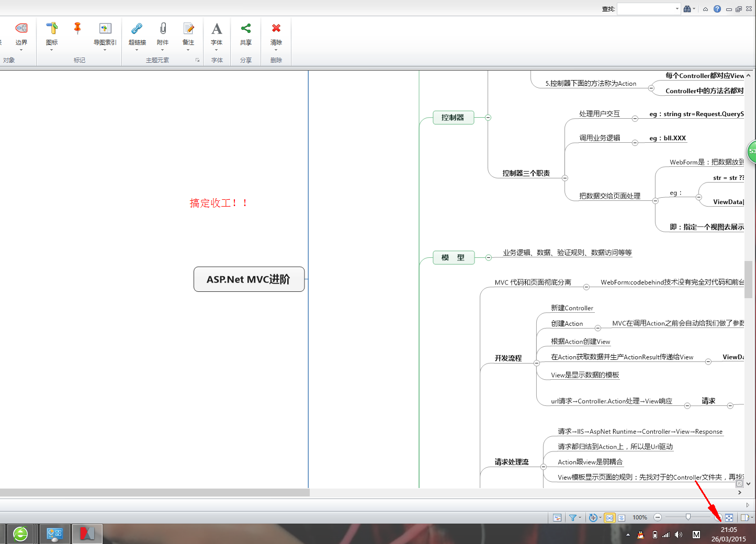Collapse the 模型 topic branch
Screen dimensions: 756x544
488,257
